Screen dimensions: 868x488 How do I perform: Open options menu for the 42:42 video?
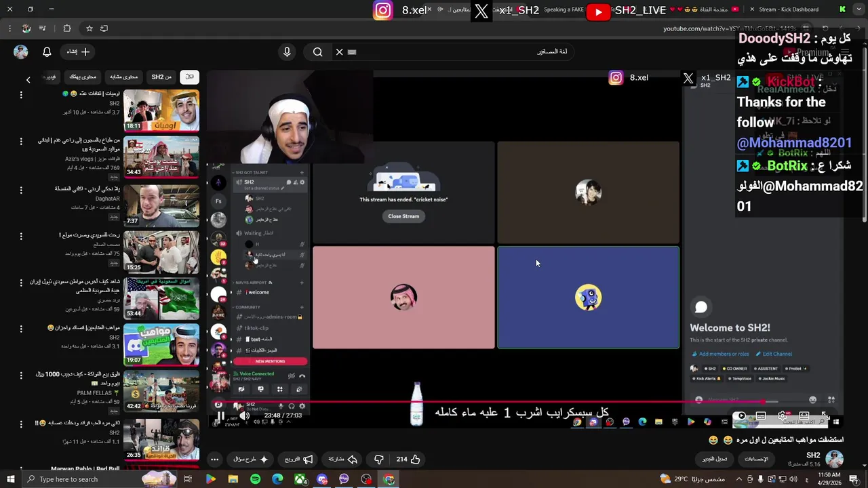pyautogui.click(x=21, y=375)
